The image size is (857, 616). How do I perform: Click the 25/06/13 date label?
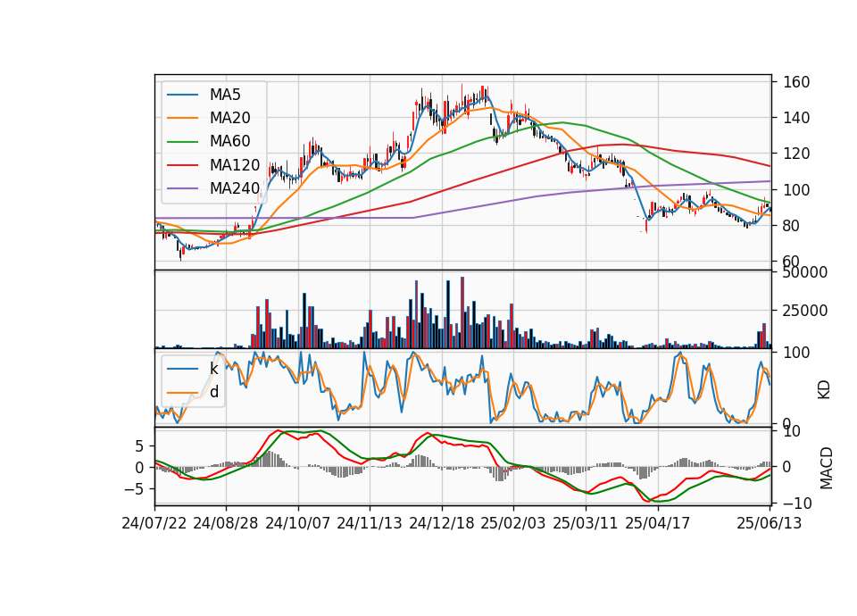click(769, 523)
